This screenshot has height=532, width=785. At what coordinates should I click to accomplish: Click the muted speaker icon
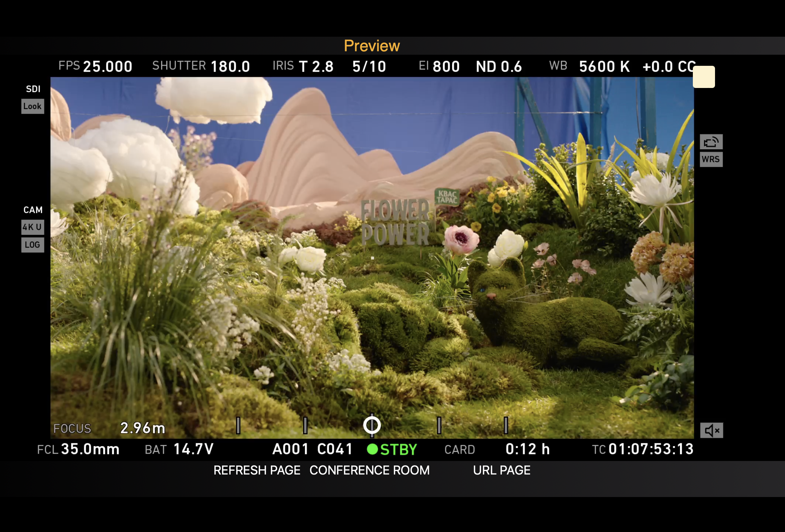point(711,430)
